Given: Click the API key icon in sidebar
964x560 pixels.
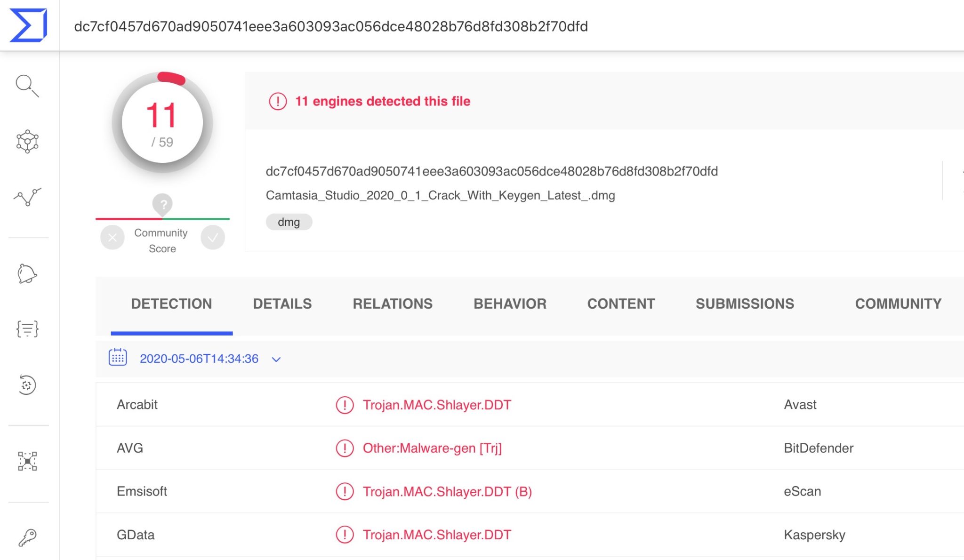Looking at the screenshot, I should (27, 537).
